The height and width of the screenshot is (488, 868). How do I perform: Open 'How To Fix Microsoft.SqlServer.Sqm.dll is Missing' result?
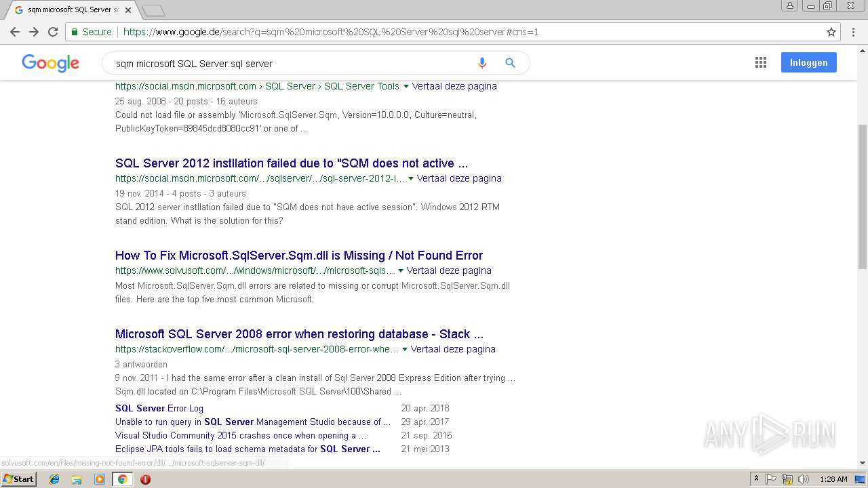(299, 256)
